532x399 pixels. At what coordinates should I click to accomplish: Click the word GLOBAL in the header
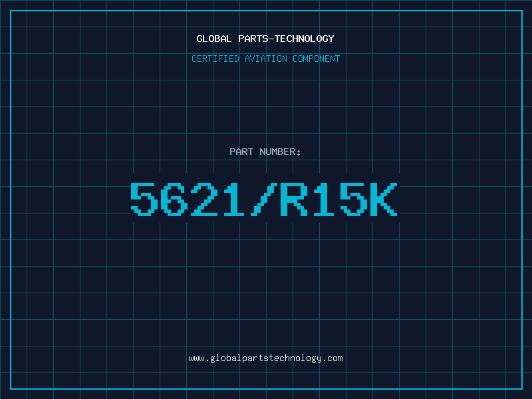(x=214, y=39)
